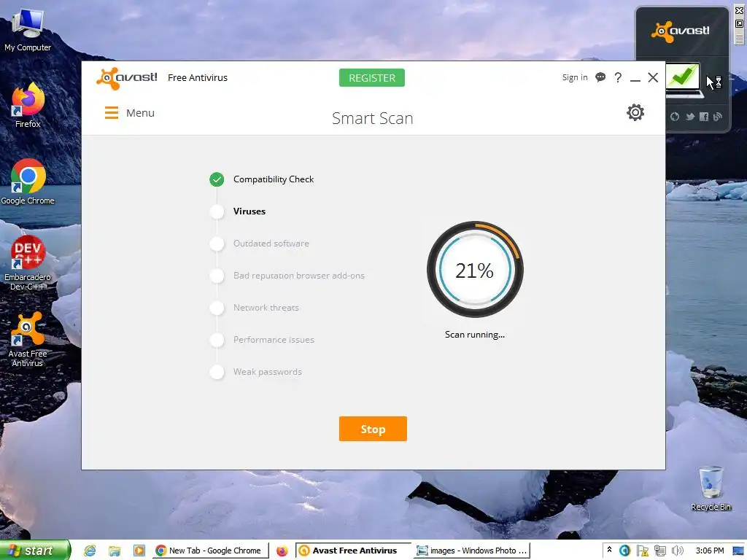Close the Avast desktop gadget
747x560 pixels.
[x=740, y=10]
